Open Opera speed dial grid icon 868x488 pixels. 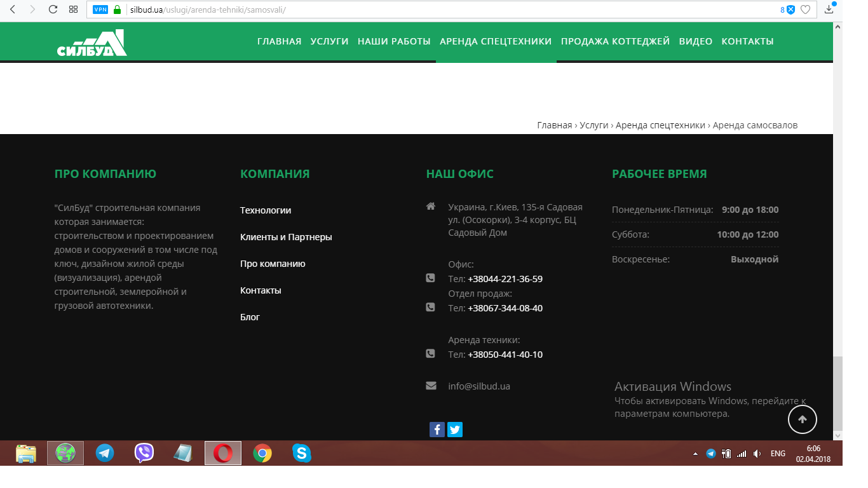coord(73,10)
